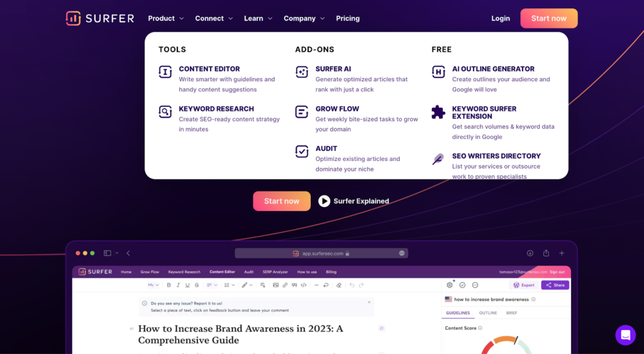This screenshot has width=644, height=354.
Task: Click the Export button
Action: click(524, 285)
